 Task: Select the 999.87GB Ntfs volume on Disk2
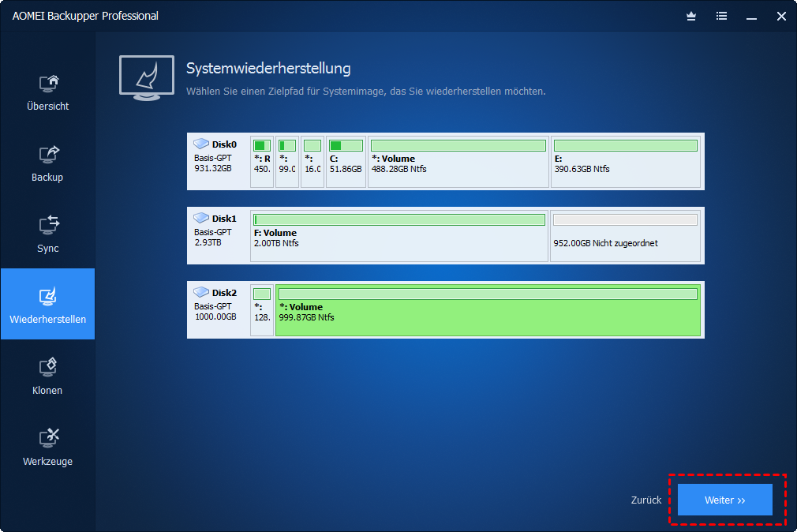click(488, 310)
